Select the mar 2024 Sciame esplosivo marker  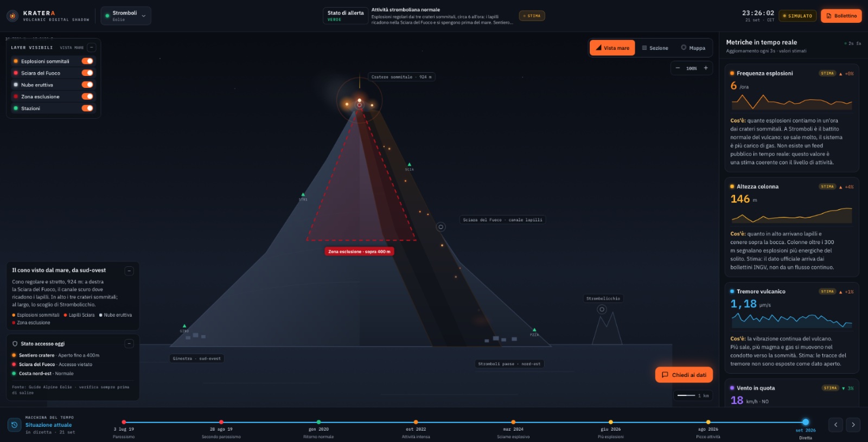tap(513, 422)
